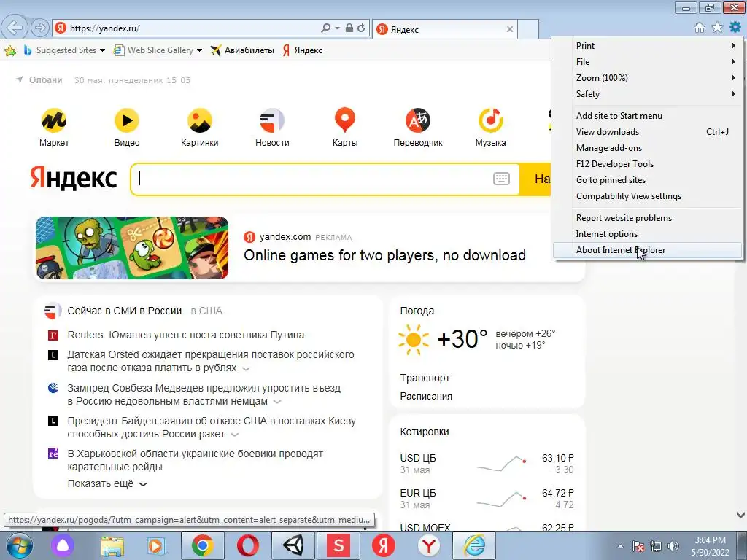The image size is (747, 560).
Task: Expand Web Slice Gallery dropdown
Action: pos(199,50)
